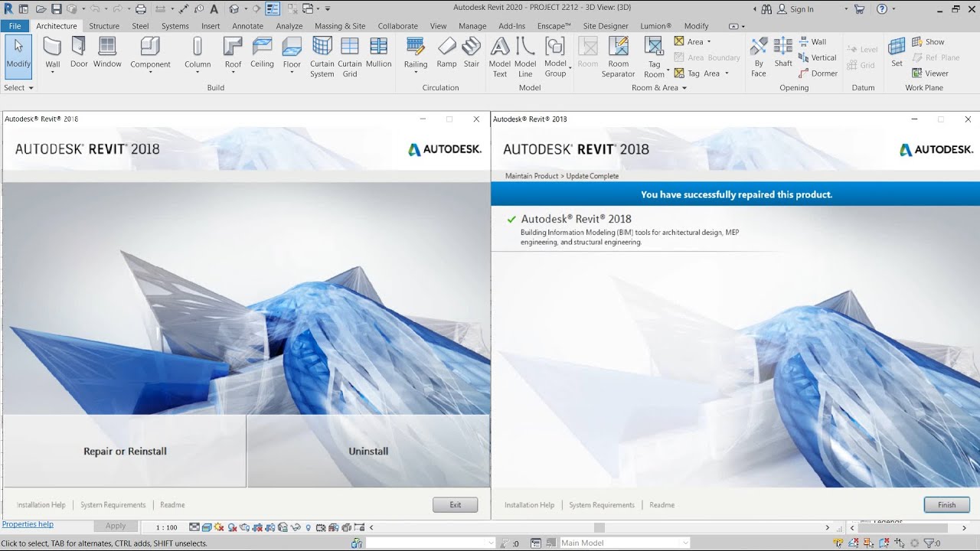Activate the Modify tool
980x551 pixels.
[x=18, y=55]
